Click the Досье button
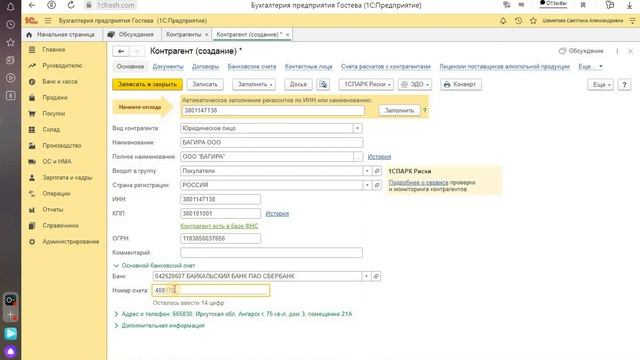The height and width of the screenshot is (360, 640). click(298, 84)
